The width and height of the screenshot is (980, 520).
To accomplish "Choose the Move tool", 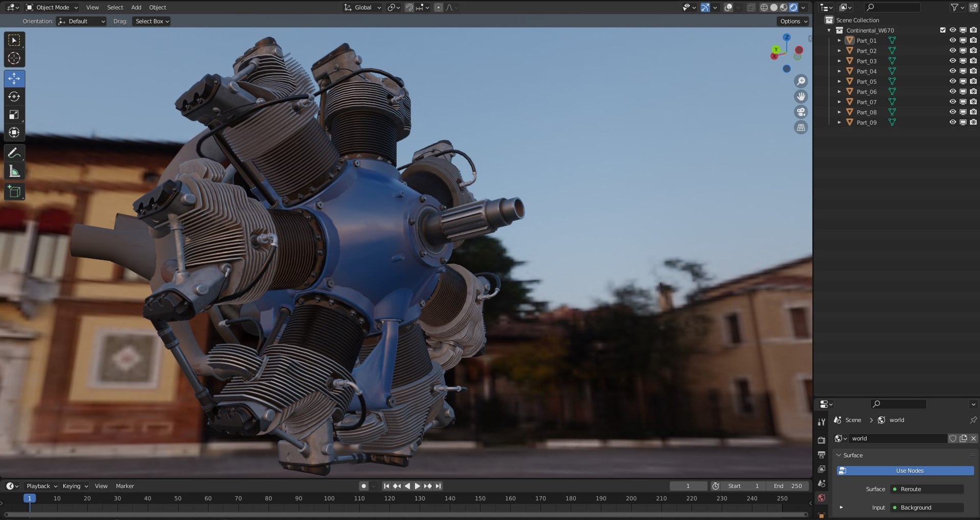I will [14, 79].
